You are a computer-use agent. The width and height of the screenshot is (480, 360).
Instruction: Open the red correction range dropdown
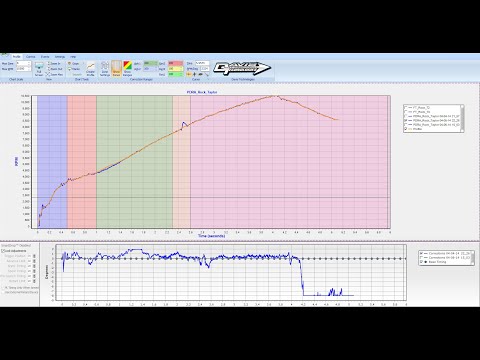pos(175,63)
